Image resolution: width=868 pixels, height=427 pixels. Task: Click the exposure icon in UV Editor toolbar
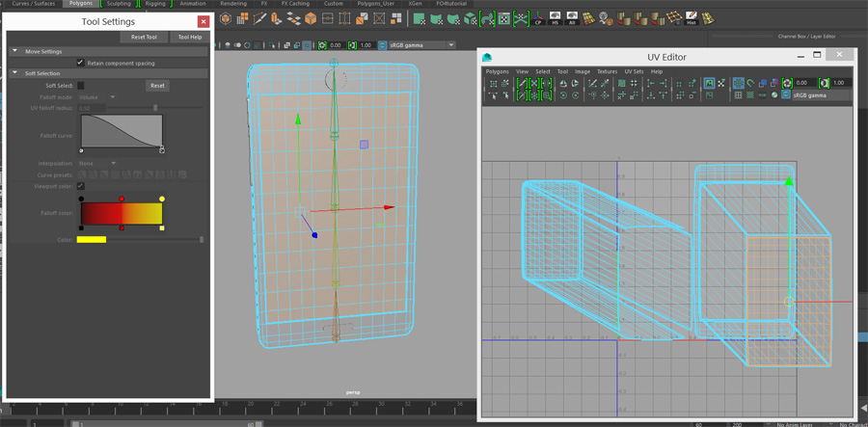point(788,84)
